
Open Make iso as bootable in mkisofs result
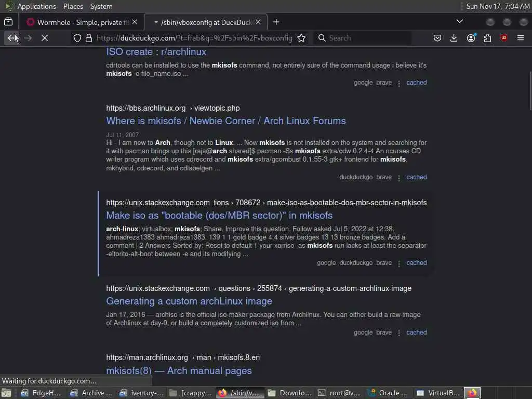click(219, 215)
